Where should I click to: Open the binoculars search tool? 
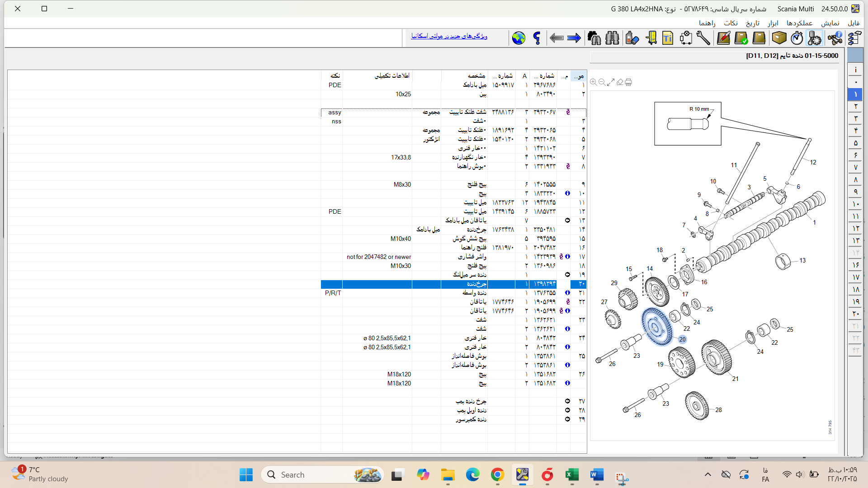pyautogui.click(x=612, y=38)
